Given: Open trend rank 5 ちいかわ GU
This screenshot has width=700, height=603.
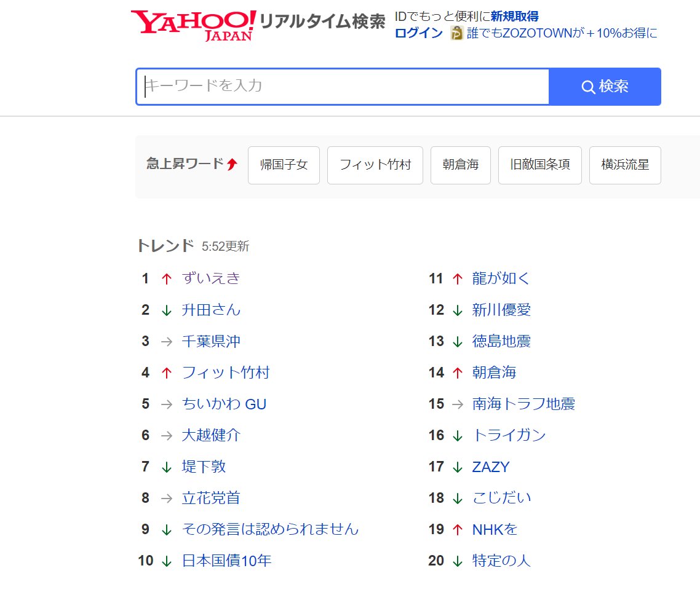Looking at the screenshot, I should 224,404.
